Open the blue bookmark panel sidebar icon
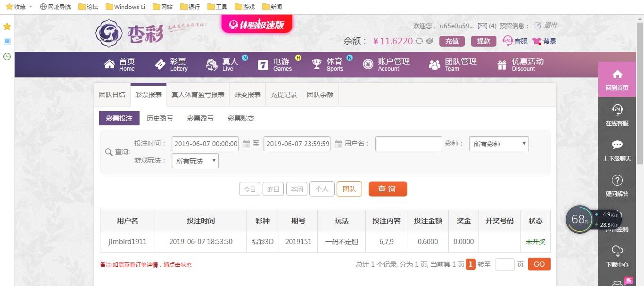The height and width of the screenshot is (286, 644). point(7,41)
